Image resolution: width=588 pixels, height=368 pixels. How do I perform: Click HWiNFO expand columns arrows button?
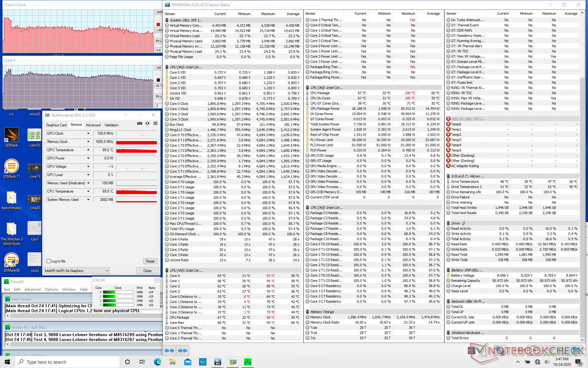click(169, 350)
